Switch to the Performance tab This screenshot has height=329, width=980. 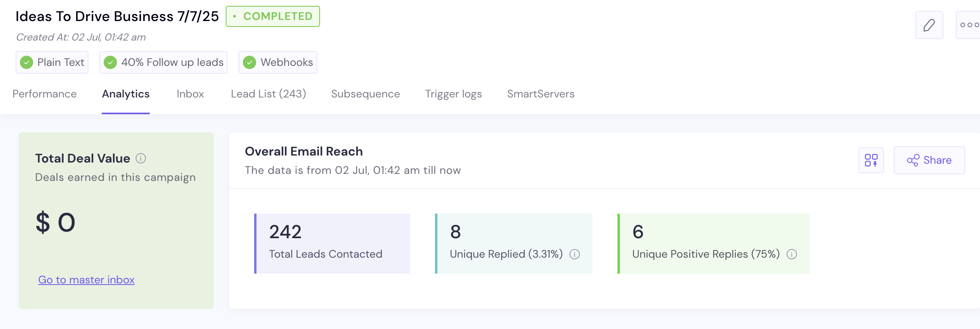coord(44,94)
